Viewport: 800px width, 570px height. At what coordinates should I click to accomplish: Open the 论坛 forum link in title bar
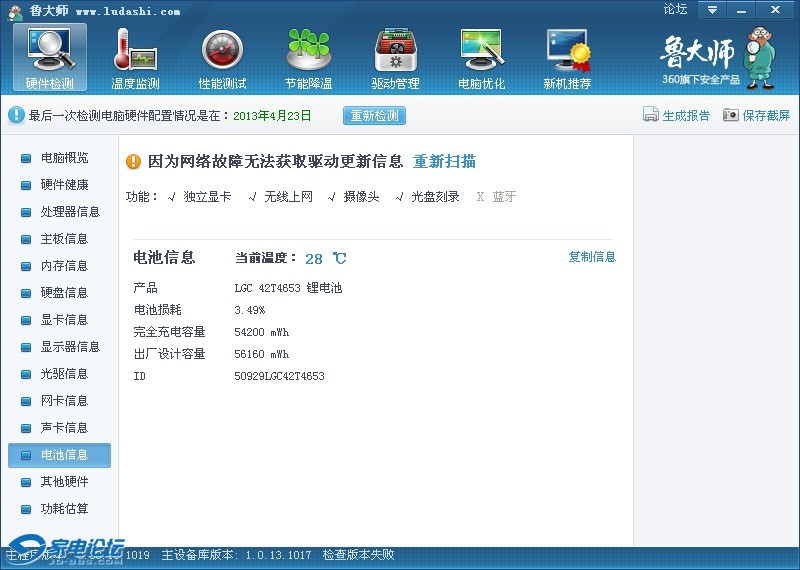point(675,9)
